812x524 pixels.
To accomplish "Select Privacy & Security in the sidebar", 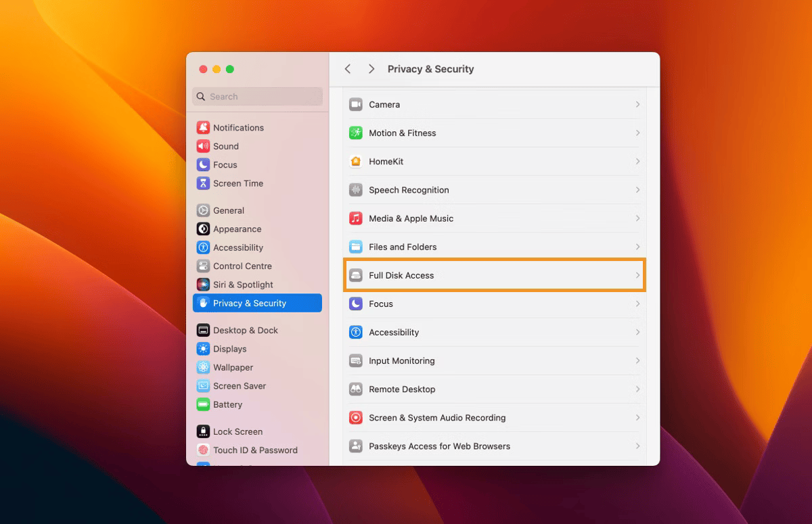I will pos(257,303).
